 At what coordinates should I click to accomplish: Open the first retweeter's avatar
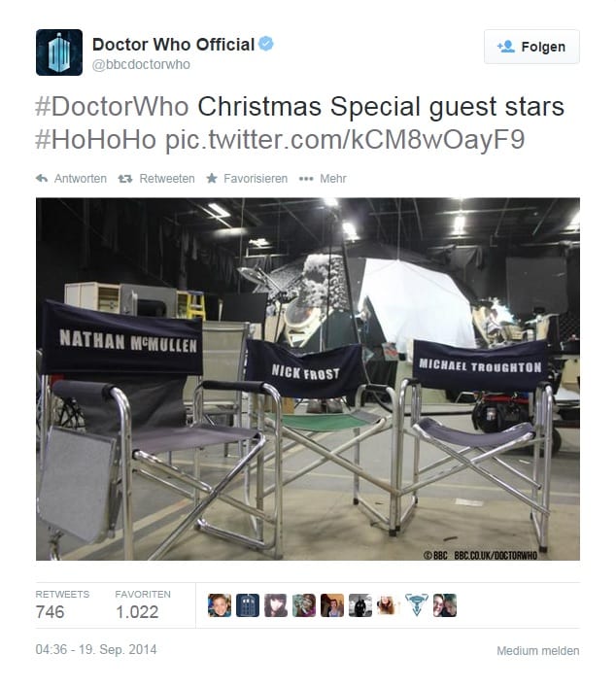pyautogui.click(x=220, y=605)
